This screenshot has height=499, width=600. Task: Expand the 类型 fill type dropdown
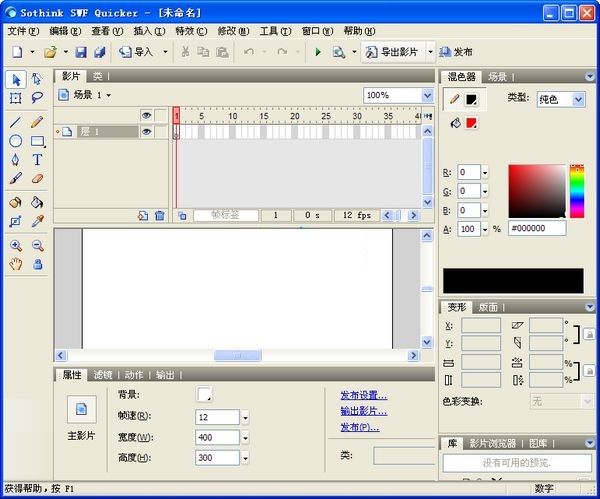pos(561,99)
